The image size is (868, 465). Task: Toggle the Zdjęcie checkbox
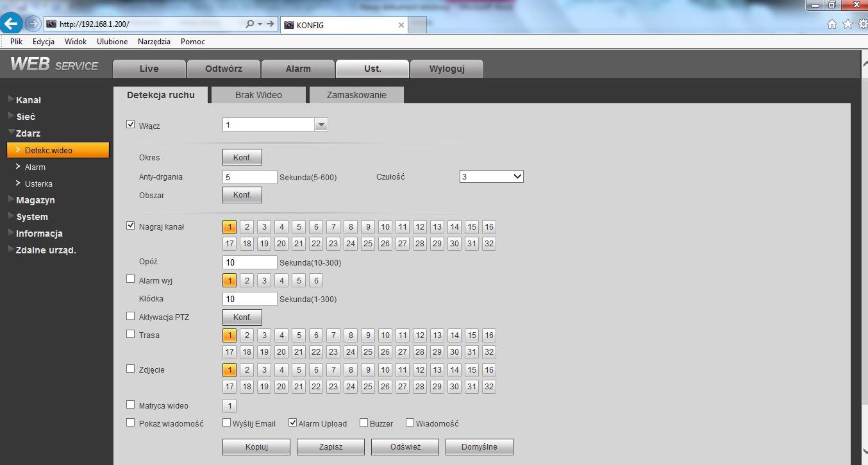click(131, 369)
